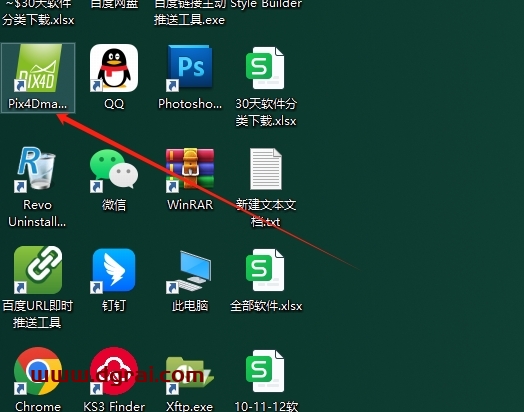Image resolution: width=524 pixels, height=412 pixels.
Task: Select the 微信 WeChat shortcut icon
Action: click(114, 170)
